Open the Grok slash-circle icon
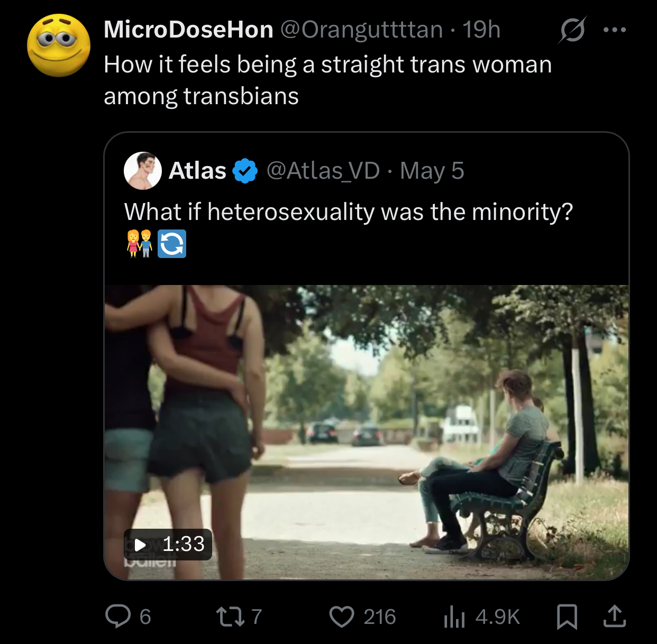 [x=572, y=30]
